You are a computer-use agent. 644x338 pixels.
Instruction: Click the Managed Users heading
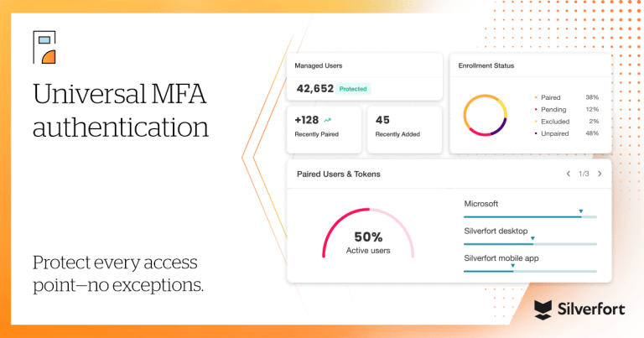coord(319,65)
